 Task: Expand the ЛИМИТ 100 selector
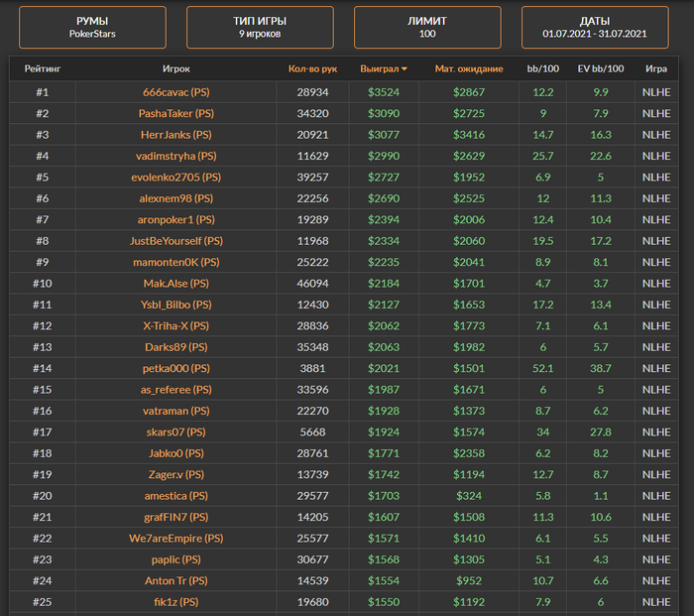point(427,27)
